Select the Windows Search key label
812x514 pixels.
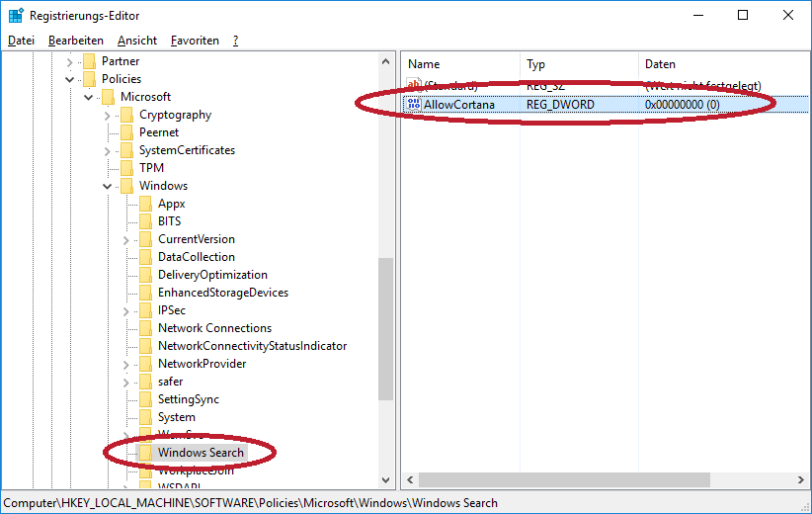201,453
